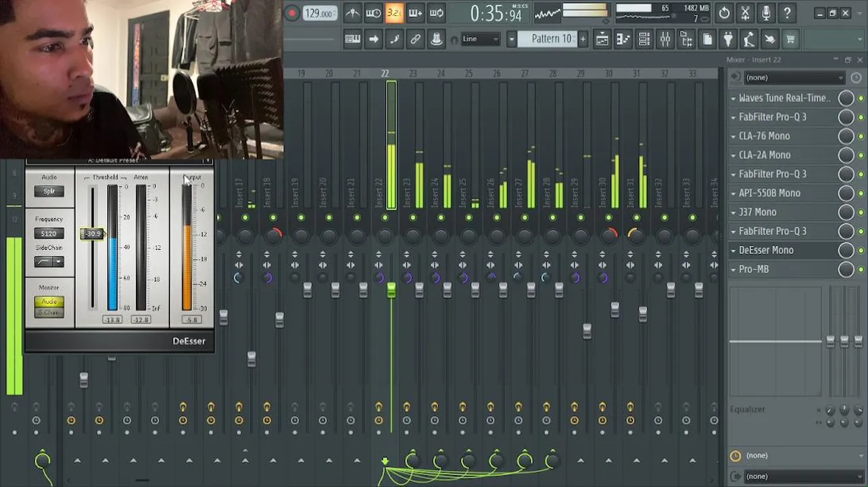Open the mixer input (none) selector at top
Viewport: 868px width, 487px height.
pyautogui.click(x=794, y=78)
